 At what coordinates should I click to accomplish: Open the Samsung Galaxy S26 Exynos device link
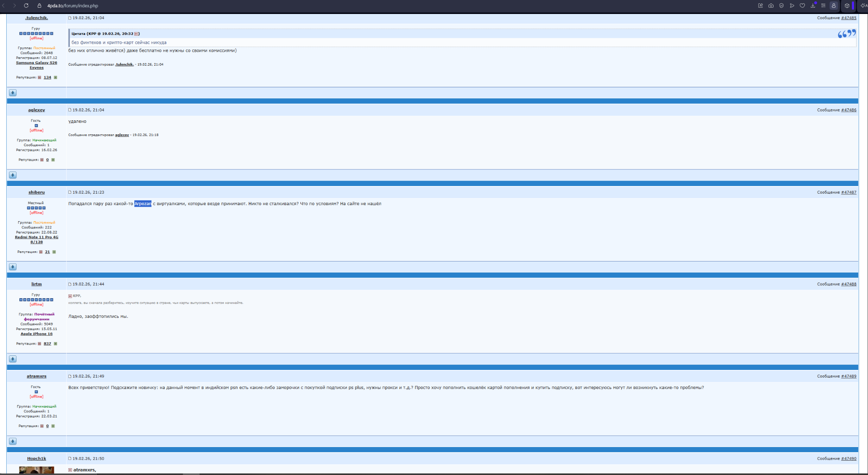pos(36,65)
